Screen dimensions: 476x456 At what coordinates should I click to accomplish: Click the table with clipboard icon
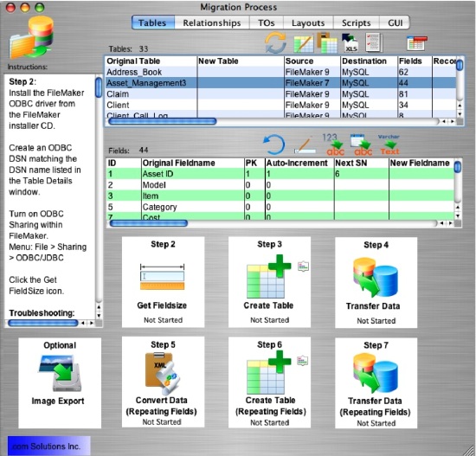tap(327, 42)
